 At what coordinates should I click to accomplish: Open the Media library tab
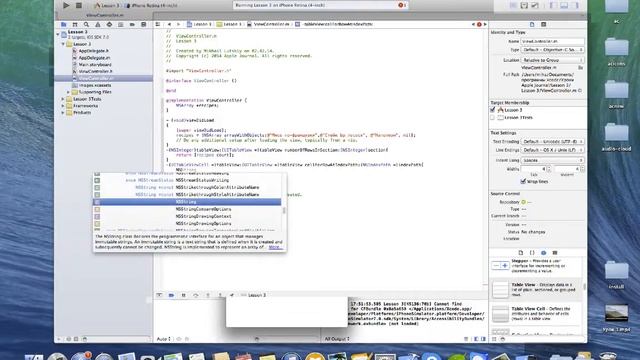[x=555, y=253]
